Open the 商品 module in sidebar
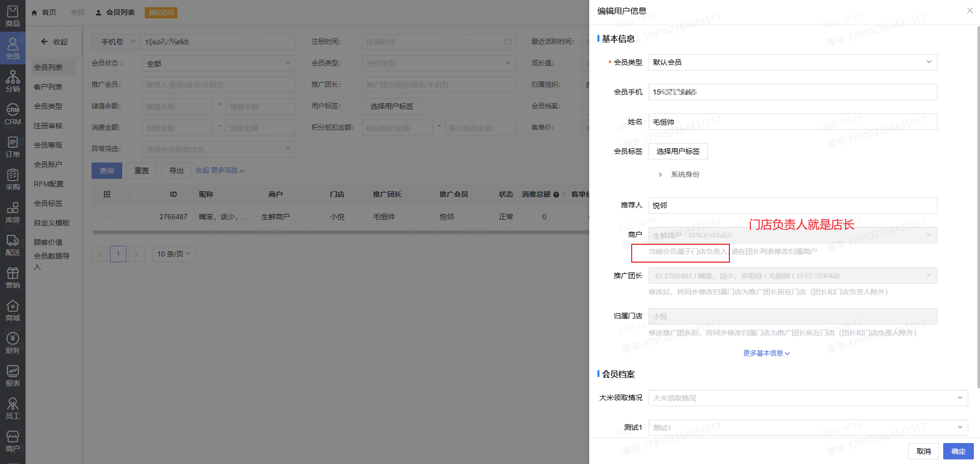The height and width of the screenshot is (464, 980). pos(13,16)
